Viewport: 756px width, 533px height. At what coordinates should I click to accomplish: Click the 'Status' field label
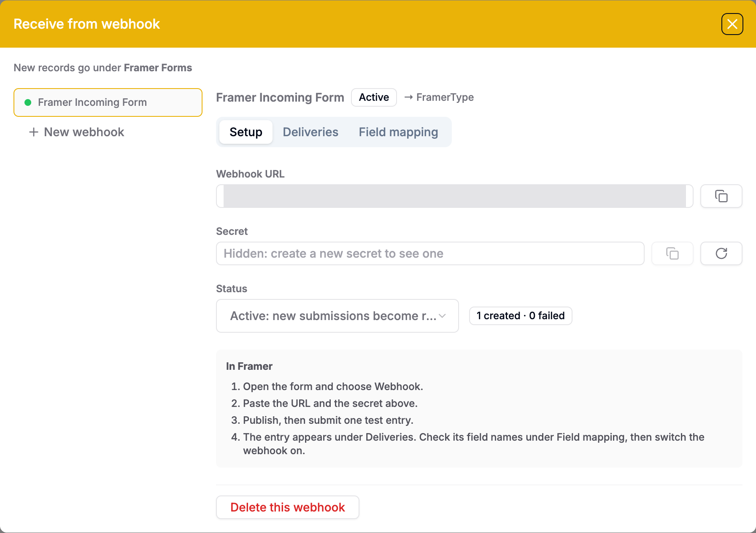[x=232, y=289]
